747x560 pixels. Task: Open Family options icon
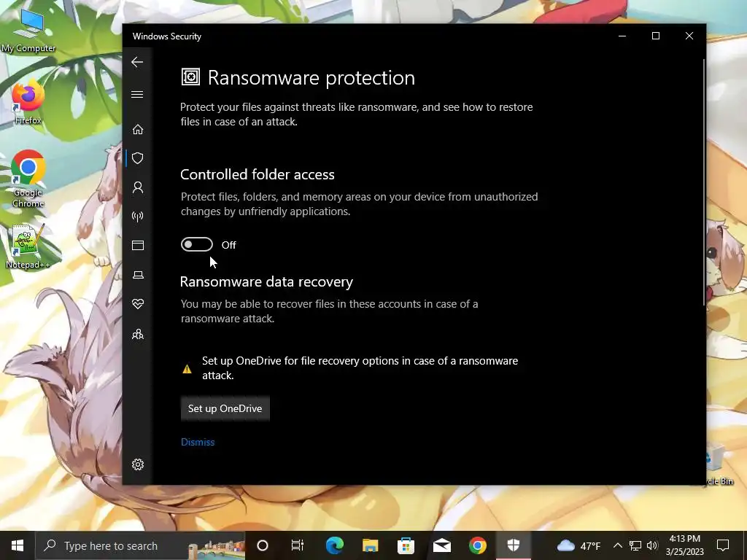(x=138, y=334)
